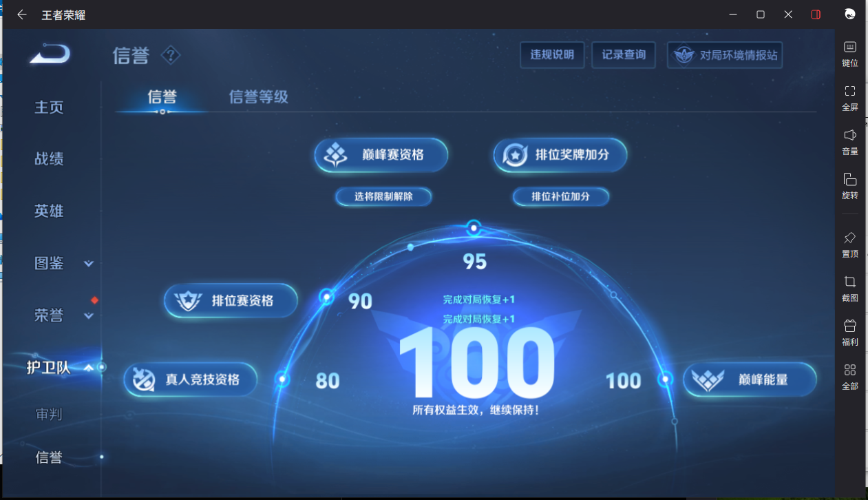Click the game back button at top left
This screenshot has height=500, width=868.
(50, 54)
